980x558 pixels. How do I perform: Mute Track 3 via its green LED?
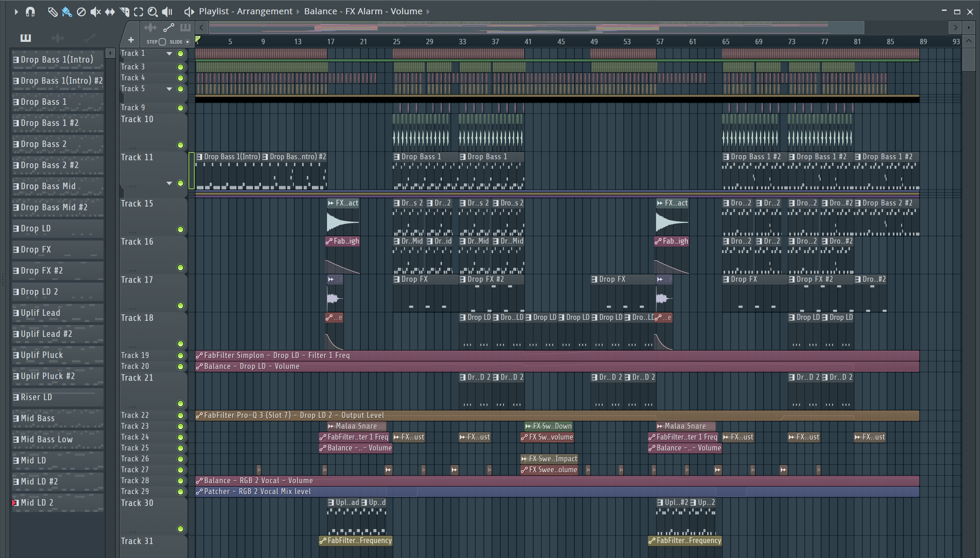pyautogui.click(x=180, y=67)
